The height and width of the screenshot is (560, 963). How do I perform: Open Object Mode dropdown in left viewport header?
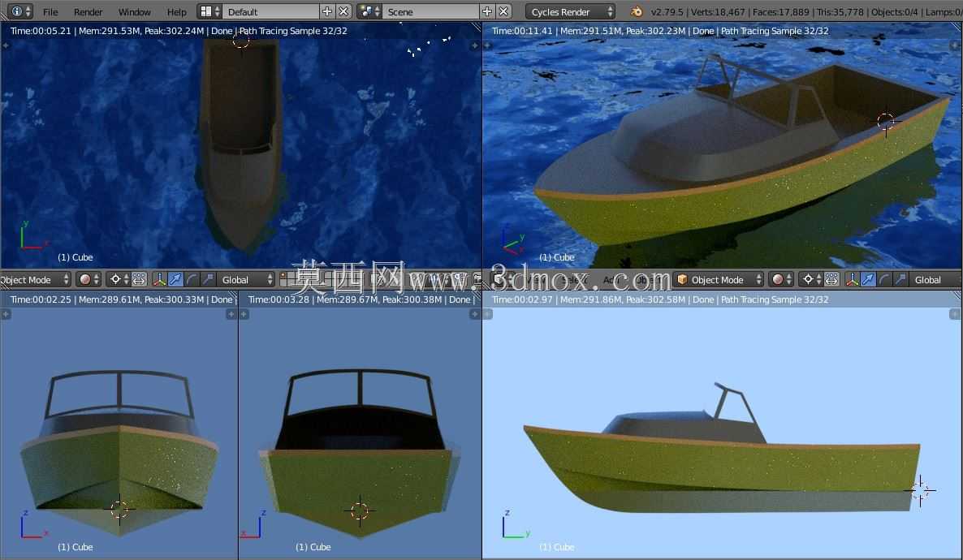[x=34, y=279]
